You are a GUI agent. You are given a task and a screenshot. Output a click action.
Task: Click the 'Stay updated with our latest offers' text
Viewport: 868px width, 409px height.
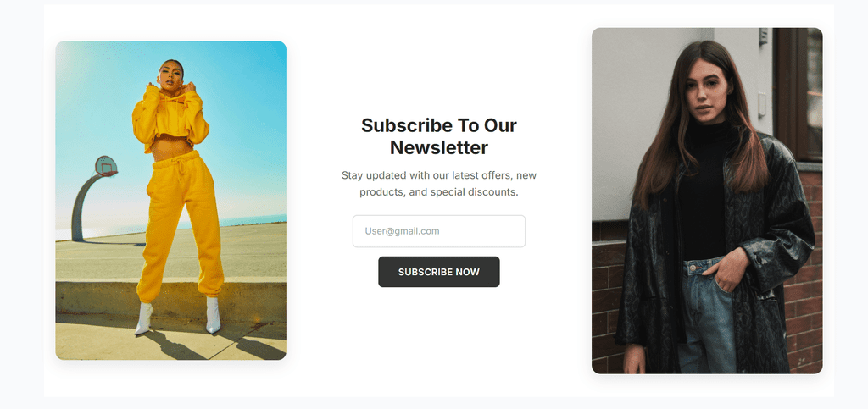[438, 175]
